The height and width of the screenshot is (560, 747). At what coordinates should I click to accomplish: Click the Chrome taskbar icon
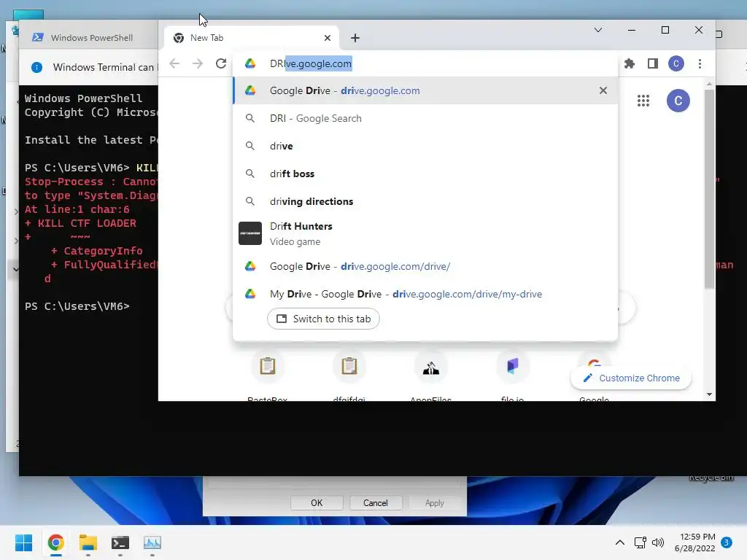coord(55,542)
